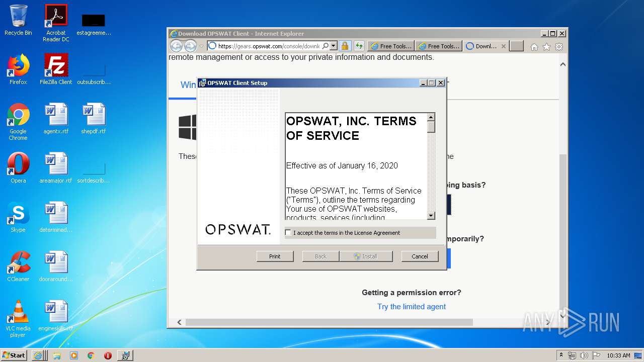Viewport: 644px width, 362px height.
Task: Launch Firefox from the desktop
Action: click(x=18, y=69)
